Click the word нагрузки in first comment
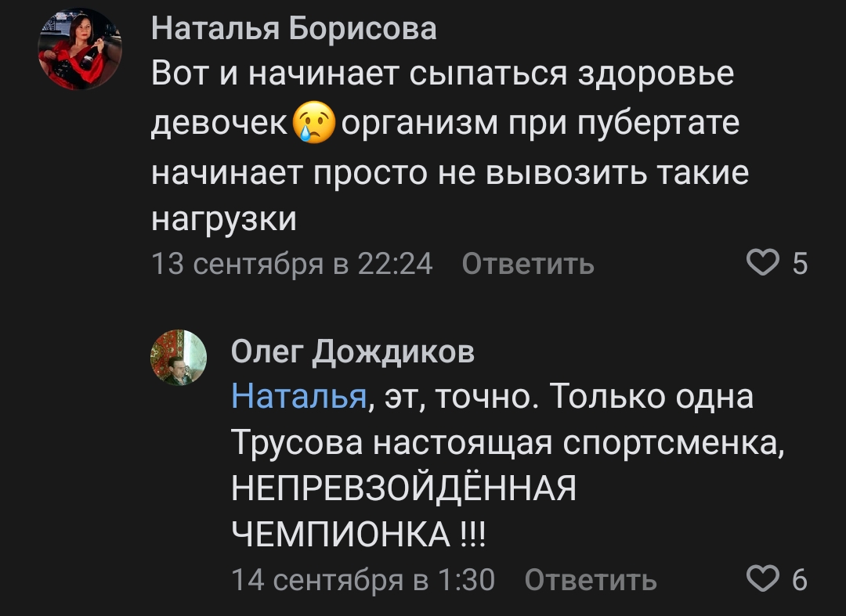 click(x=224, y=219)
